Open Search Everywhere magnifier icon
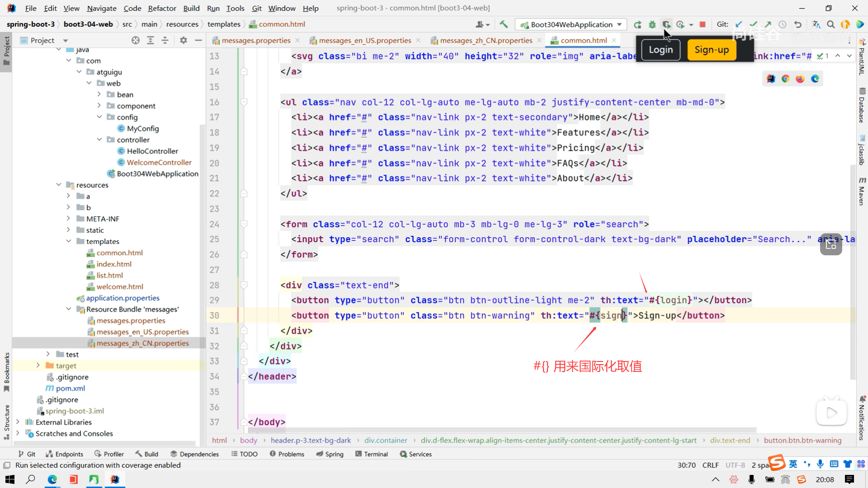 (x=830, y=24)
